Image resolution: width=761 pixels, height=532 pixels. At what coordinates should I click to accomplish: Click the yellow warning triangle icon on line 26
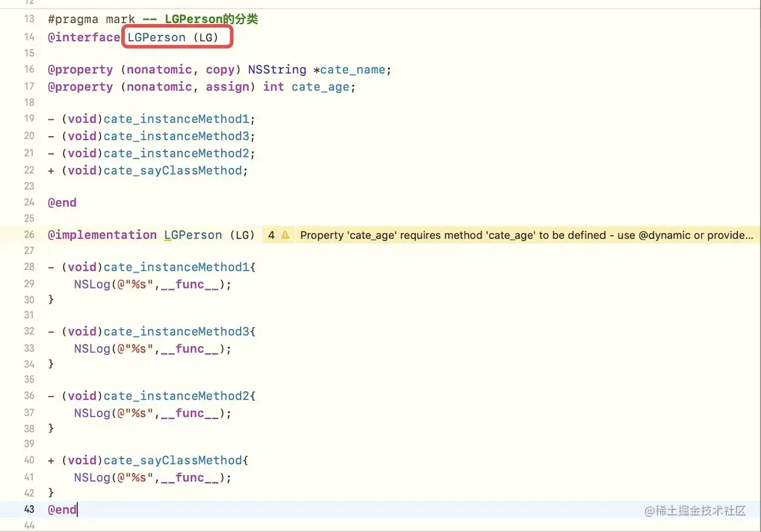pos(285,235)
